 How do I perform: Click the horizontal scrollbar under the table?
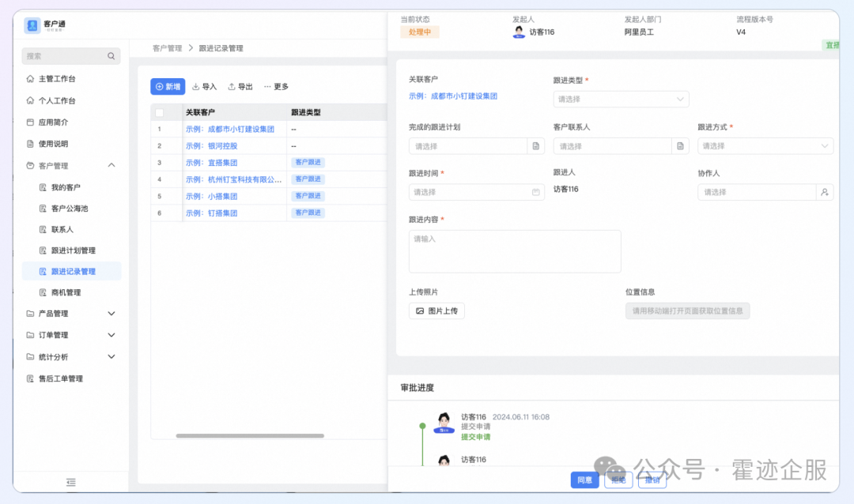[249, 436]
